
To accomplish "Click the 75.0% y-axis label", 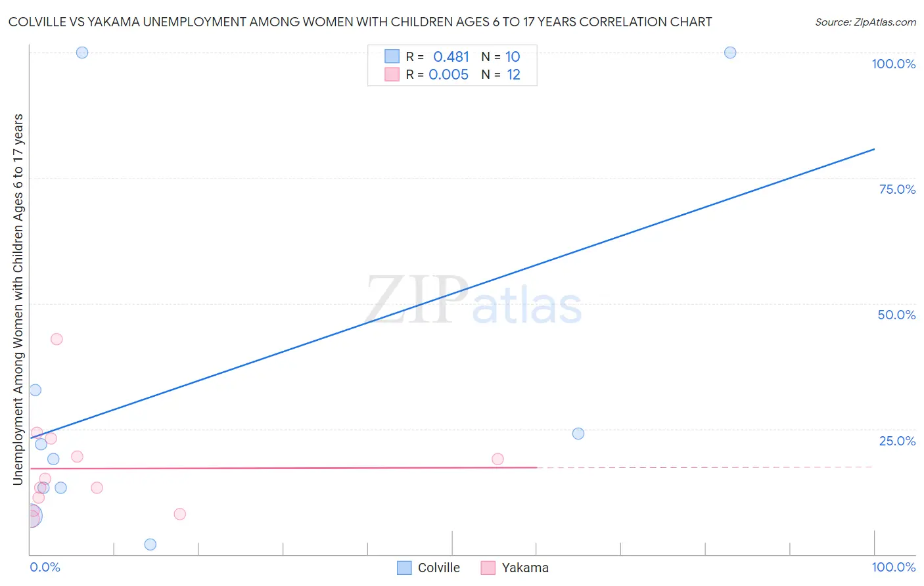I will point(897,189).
